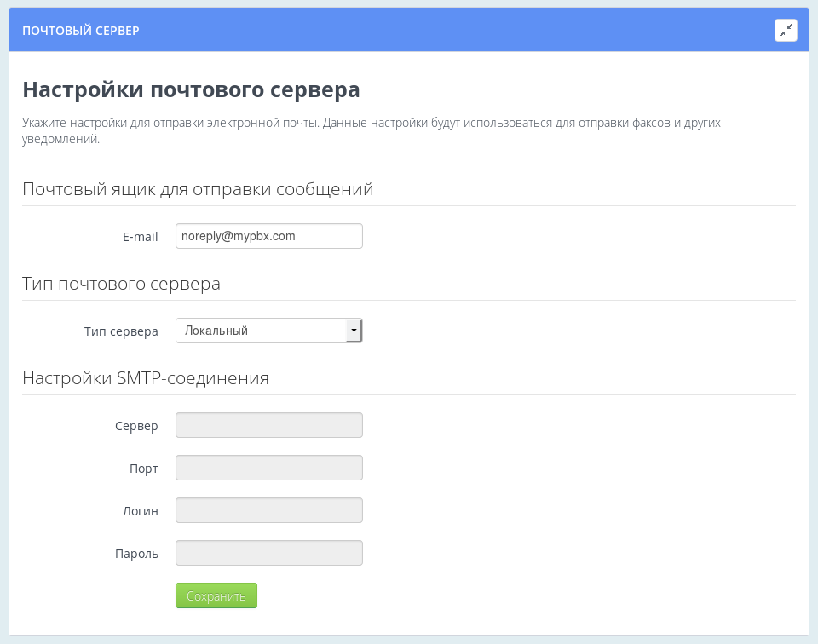Click the ПОЧТОВЫЙ СЕРВЕР panel header

point(81,30)
